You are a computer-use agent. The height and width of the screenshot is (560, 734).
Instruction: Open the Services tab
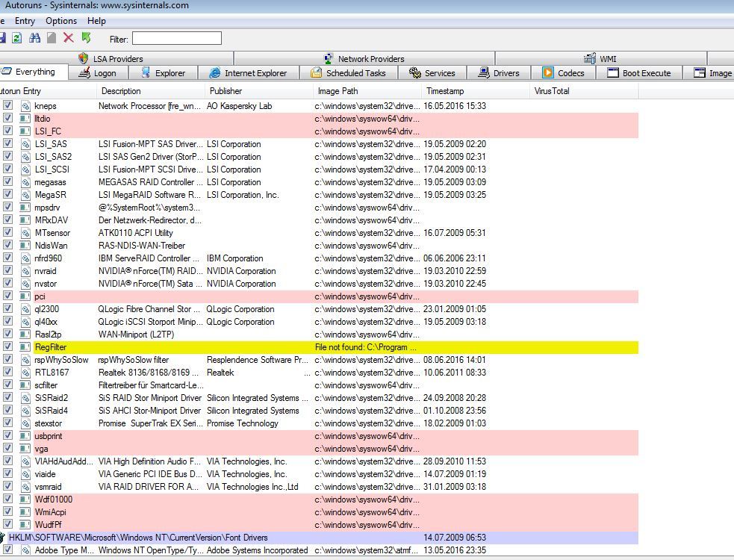pyautogui.click(x=432, y=73)
